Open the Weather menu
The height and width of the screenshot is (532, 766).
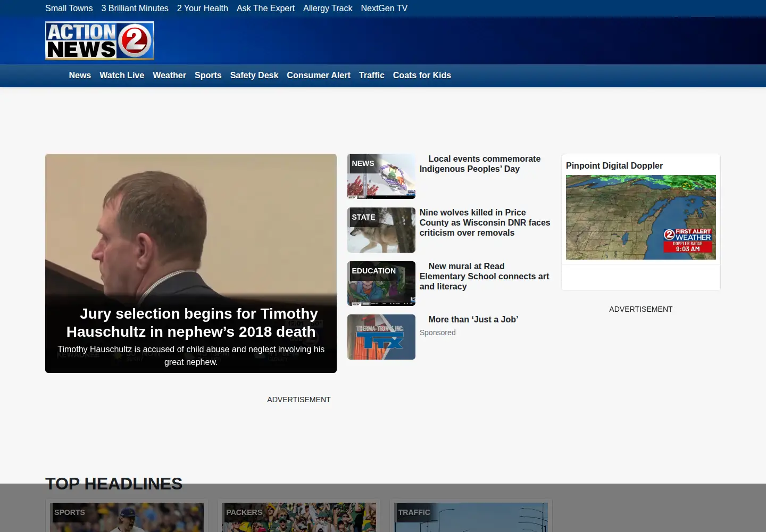pyautogui.click(x=169, y=76)
